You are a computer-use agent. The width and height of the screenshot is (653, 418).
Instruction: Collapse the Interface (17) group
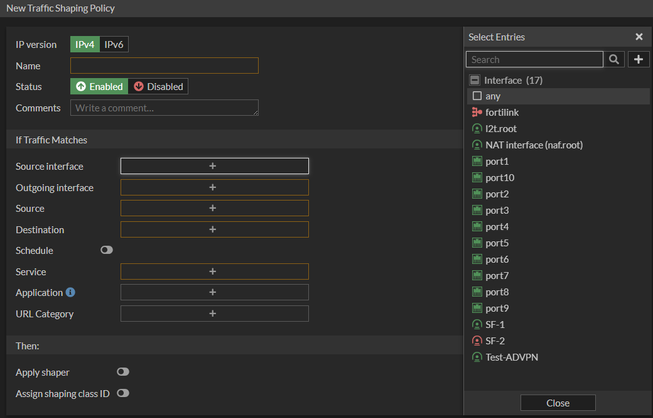(x=476, y=80)
